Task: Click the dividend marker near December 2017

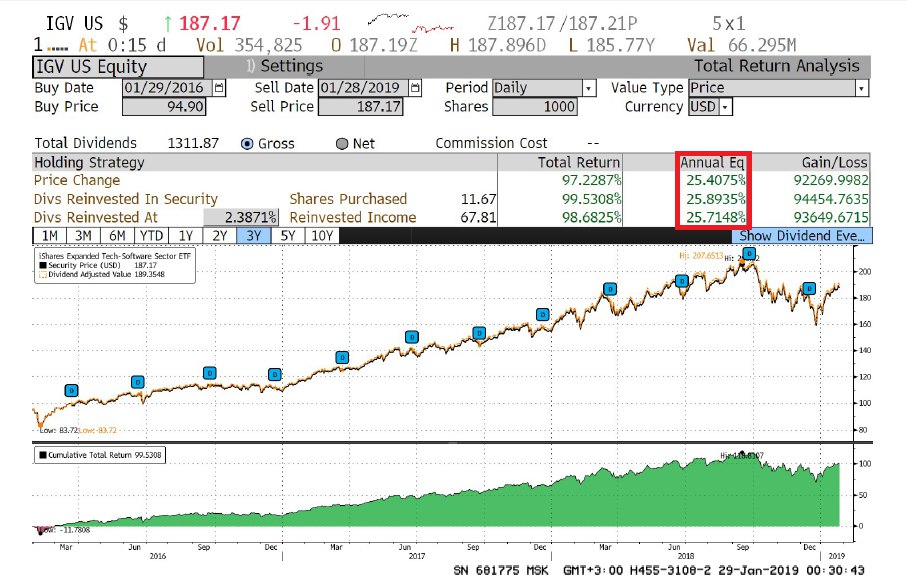Action: pyautogui.click(x=543, y=314)
